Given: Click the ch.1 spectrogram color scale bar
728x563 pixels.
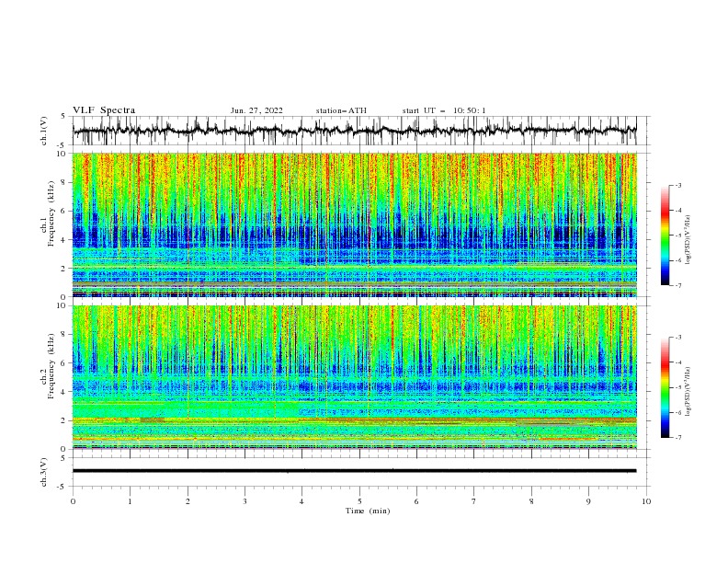Looking at the screenshot, I should pos(665,236).
